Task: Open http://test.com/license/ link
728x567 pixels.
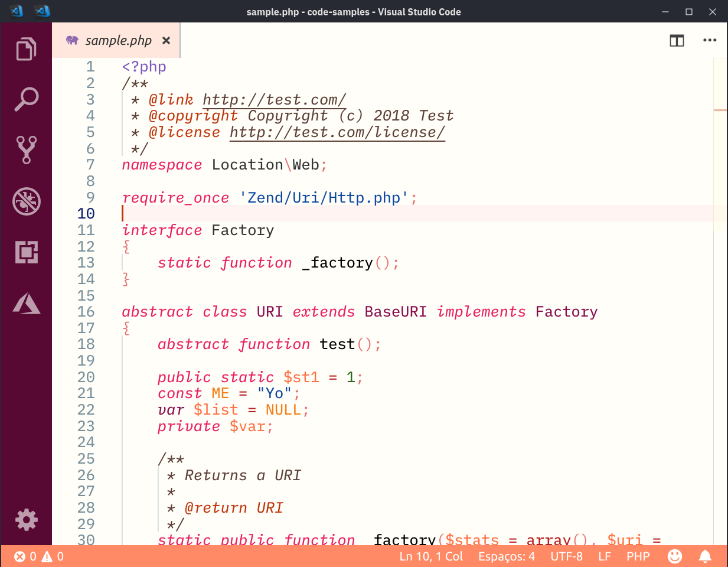Action: pyautogui.click(x=337, y=132)
